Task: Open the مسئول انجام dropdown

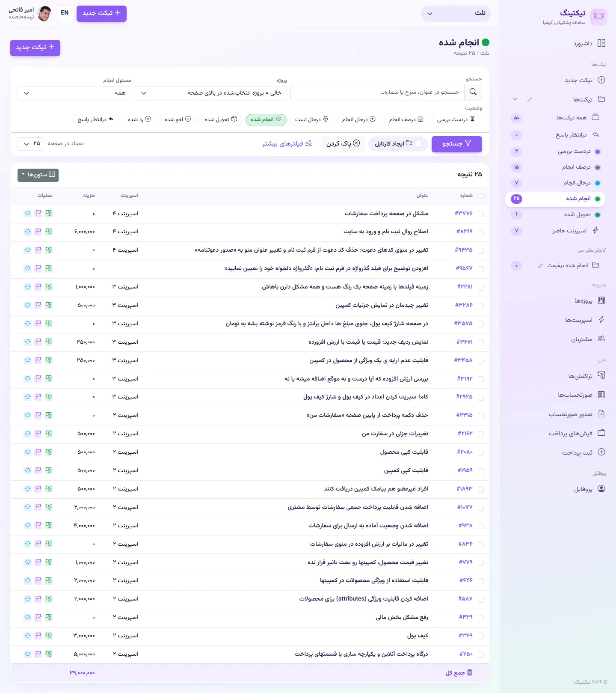Action: pos(74,93)
